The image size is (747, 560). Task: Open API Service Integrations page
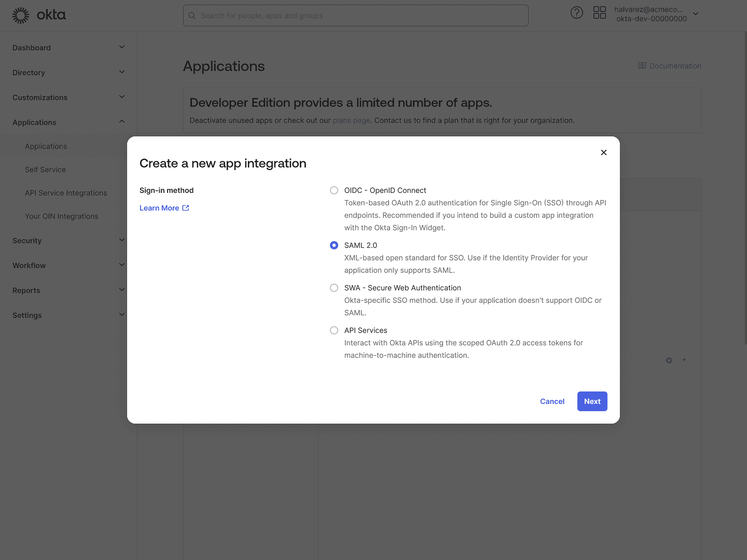pyautogui.click(x=66, y=193)
